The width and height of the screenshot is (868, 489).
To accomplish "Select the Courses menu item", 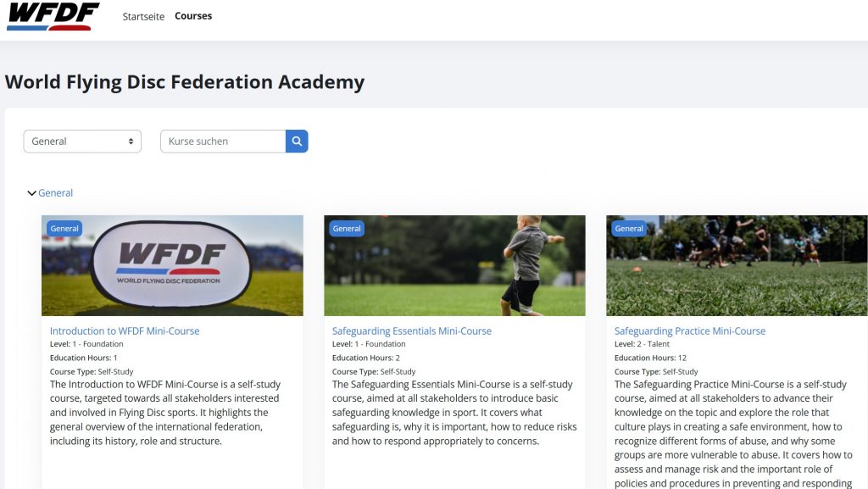I will tap(193, 16).
